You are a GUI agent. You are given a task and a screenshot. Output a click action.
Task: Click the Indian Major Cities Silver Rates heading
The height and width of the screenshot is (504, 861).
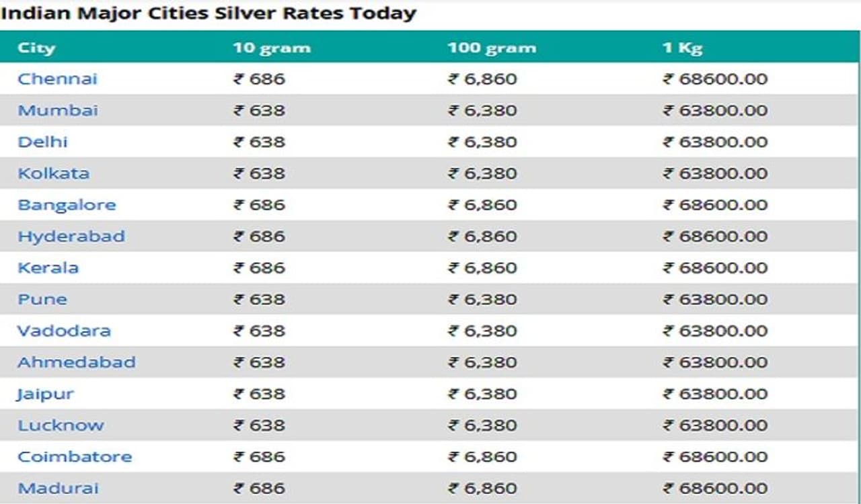click(209, 13)
